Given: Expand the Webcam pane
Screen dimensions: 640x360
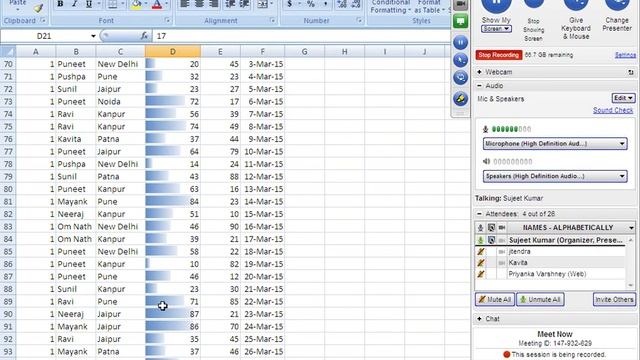Looking at the screenshot, I should (x=480, y=72).
